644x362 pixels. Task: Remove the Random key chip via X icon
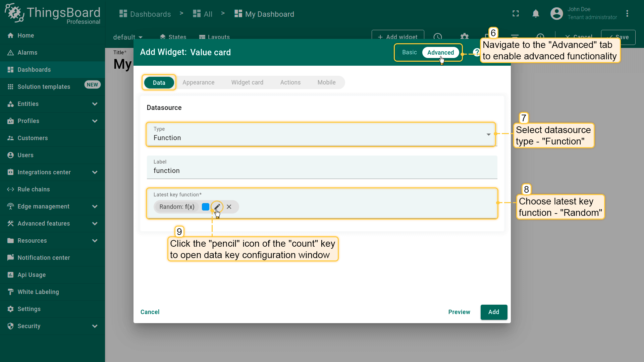229,207
